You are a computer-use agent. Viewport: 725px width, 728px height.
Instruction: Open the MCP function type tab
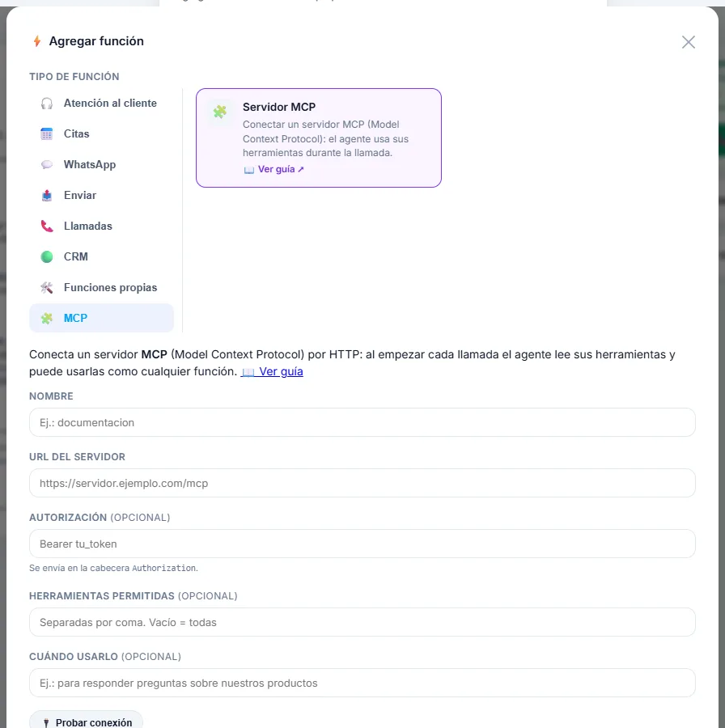pos(101,318)
